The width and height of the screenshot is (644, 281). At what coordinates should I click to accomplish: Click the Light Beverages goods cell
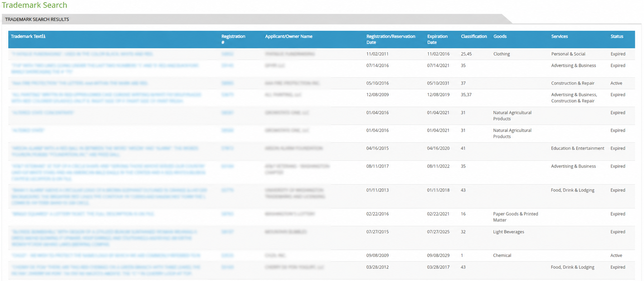click(x=508, y=232)
